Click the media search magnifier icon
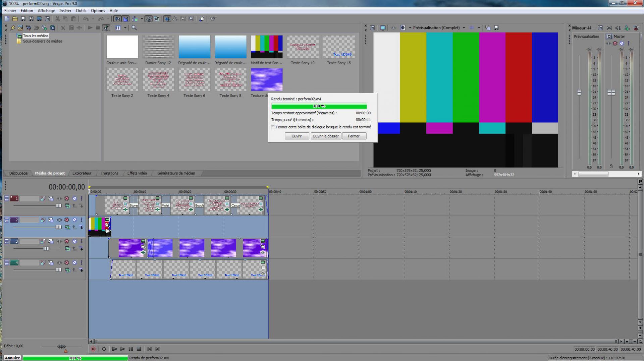 [134, 28]
